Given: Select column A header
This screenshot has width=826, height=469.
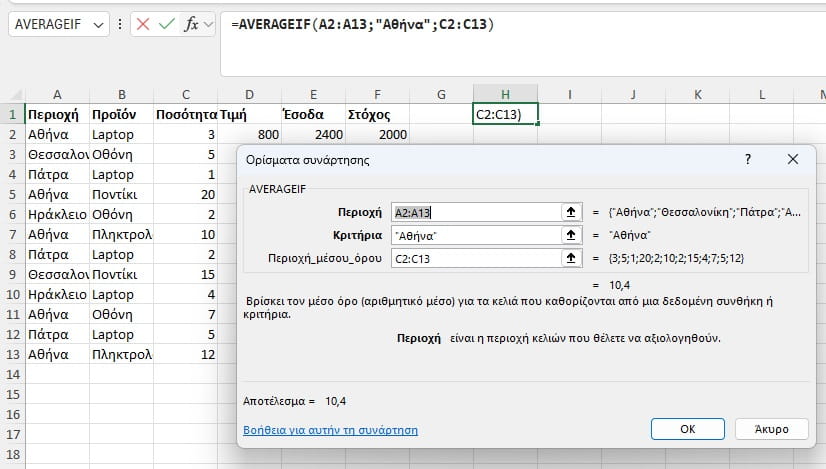Looking at the screenshot, I should (x=57, y=94).
